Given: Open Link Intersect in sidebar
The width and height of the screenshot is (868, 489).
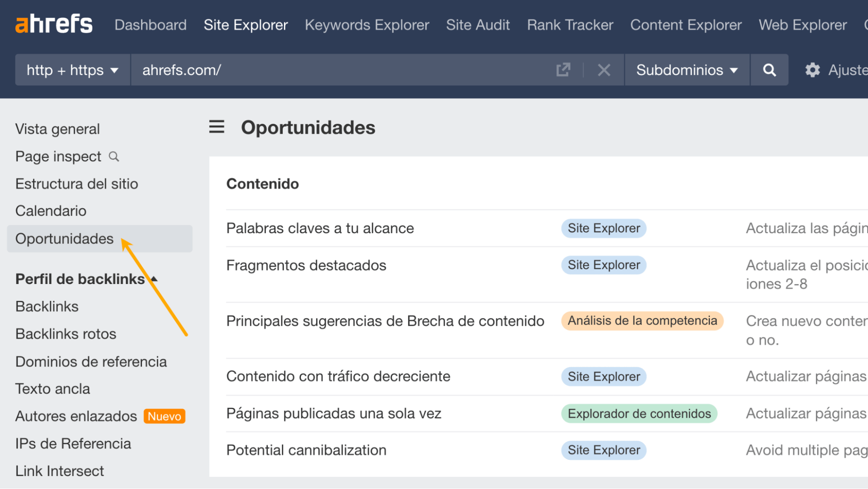Looking at the screenshot, I should [59, 471].
